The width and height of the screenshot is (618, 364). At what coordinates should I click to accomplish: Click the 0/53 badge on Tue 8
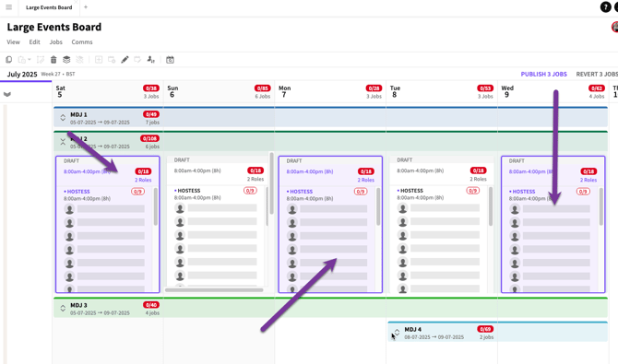485,88
